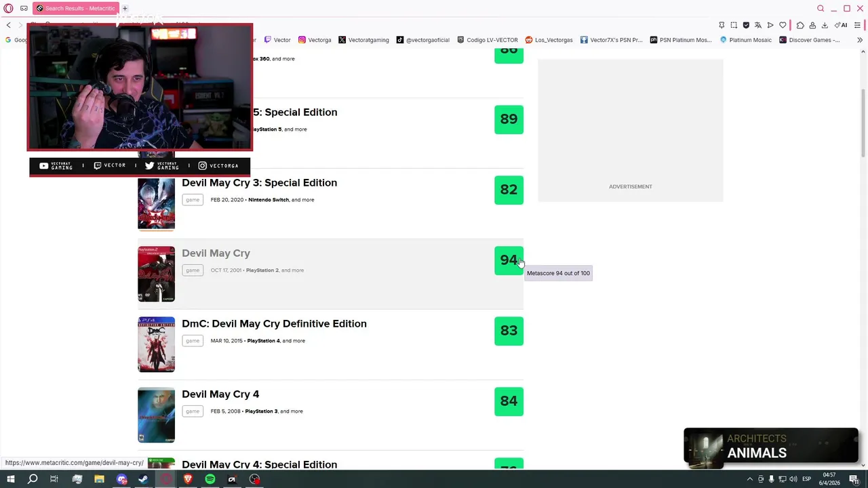Click the 84 score for Devil May Cry 4

point(509,401)
